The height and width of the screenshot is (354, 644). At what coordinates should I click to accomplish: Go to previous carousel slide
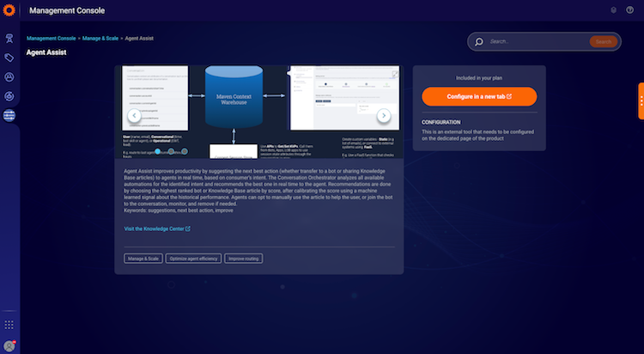click(134, 115)
